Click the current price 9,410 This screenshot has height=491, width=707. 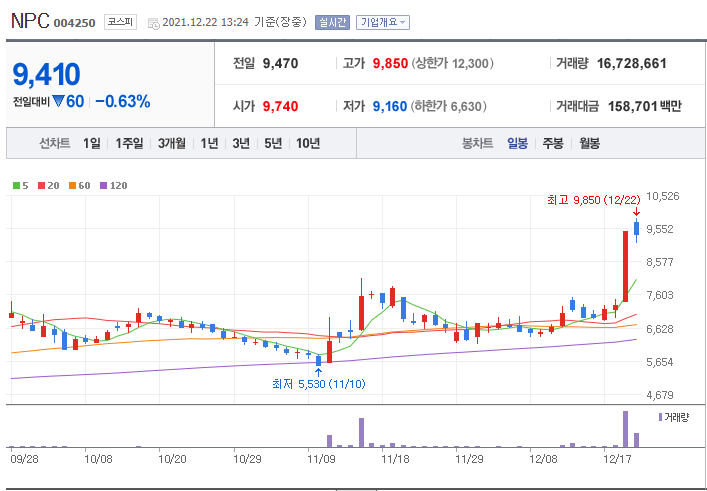click(46, 74)
